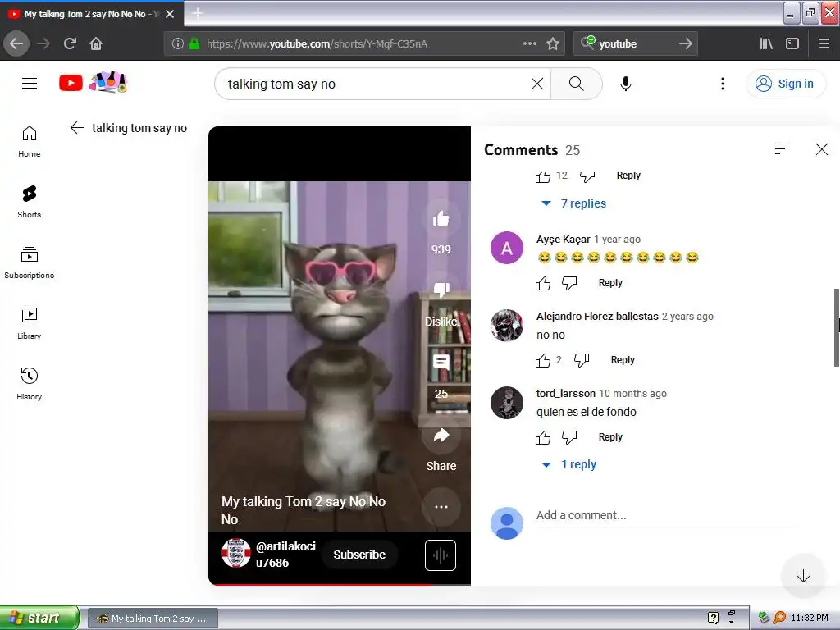Viewport: 840px width, 630px height.
Task: Reload the page
Action: [x=70, y=43]
